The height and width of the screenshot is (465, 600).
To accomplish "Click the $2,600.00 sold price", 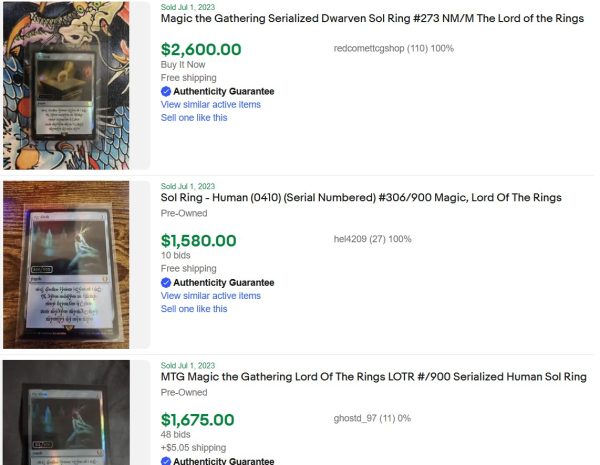I will [x=200, y=49].
